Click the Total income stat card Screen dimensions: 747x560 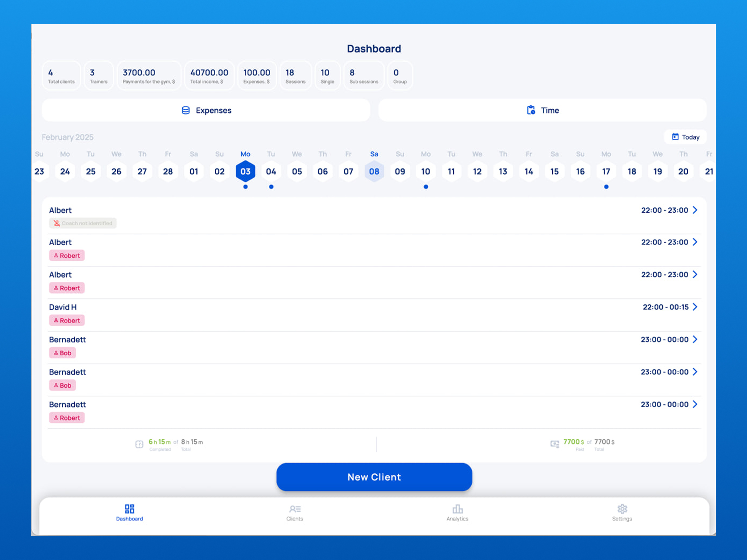click(209, 76)
